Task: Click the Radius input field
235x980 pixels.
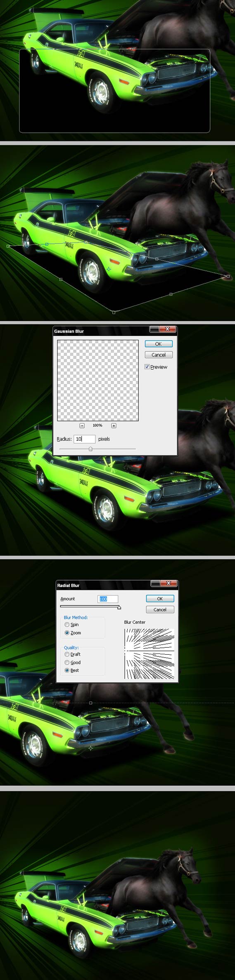Action: (x=85, y=439)
